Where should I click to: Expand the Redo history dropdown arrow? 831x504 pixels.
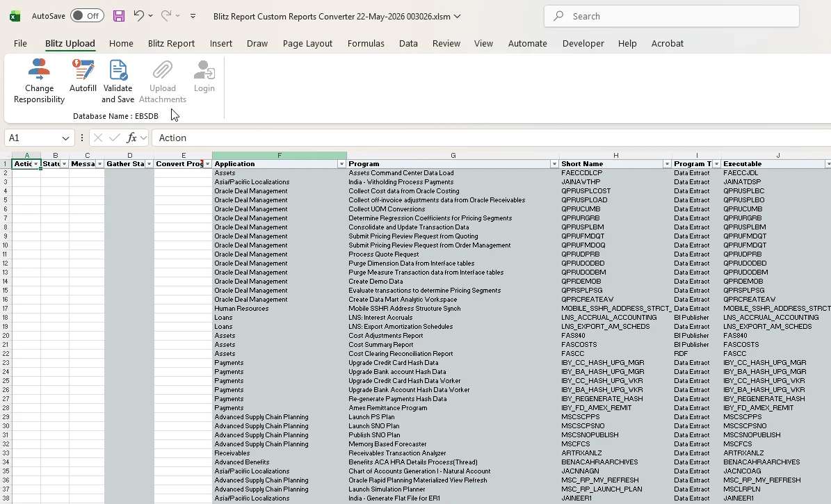click(x=177, y=16)
